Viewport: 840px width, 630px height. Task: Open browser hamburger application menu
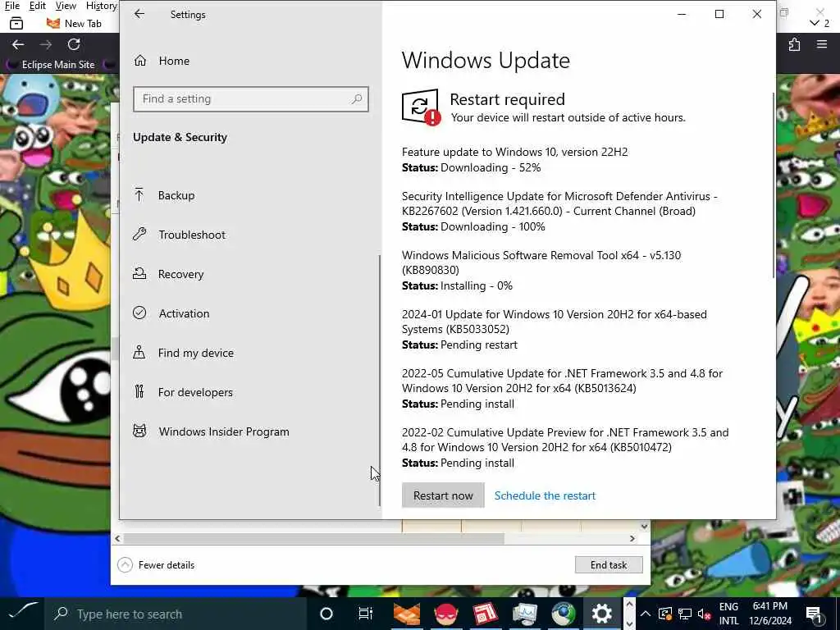coord(822,44)
